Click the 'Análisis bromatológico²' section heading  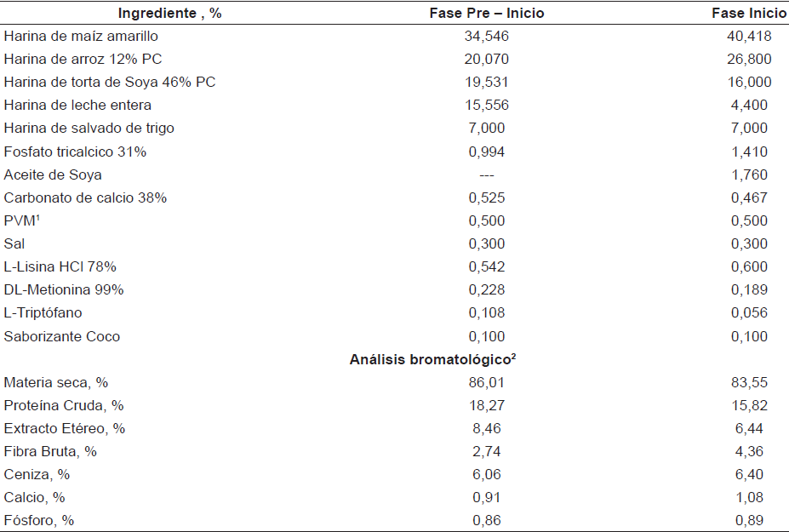click(433, 359)
